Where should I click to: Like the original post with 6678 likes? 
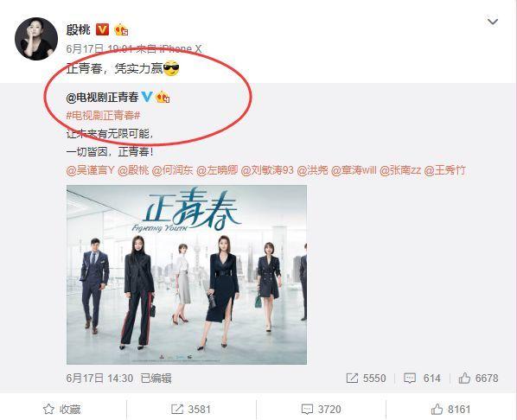(x=478, y=379)
